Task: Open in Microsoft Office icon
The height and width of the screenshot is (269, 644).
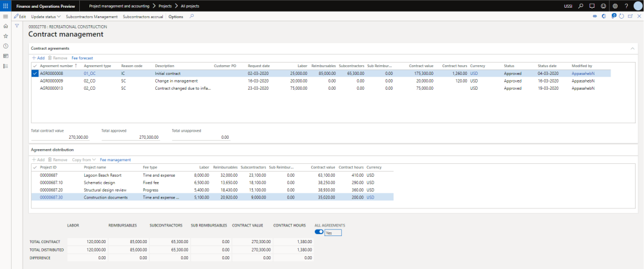Action: tap(603, 16)
